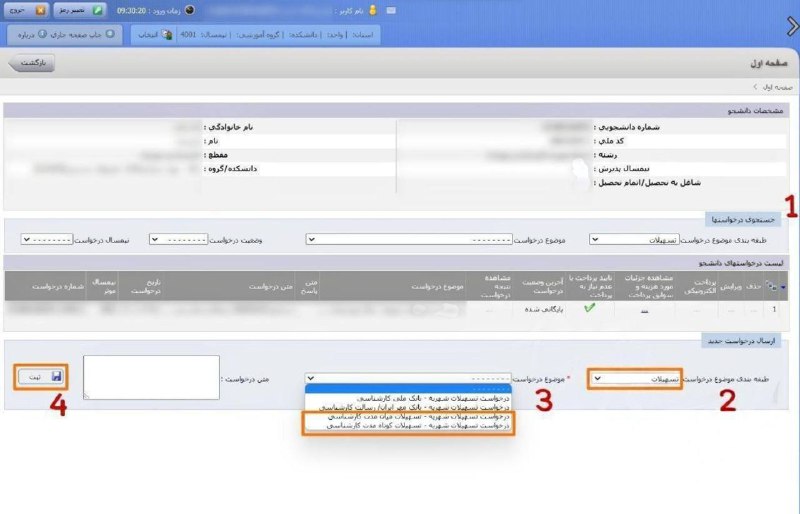Print current page via چاپ صفحه جاری

80,34
